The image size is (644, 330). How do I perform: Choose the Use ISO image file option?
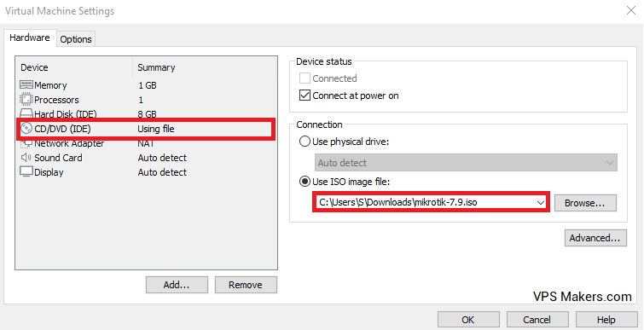point(305,182)
